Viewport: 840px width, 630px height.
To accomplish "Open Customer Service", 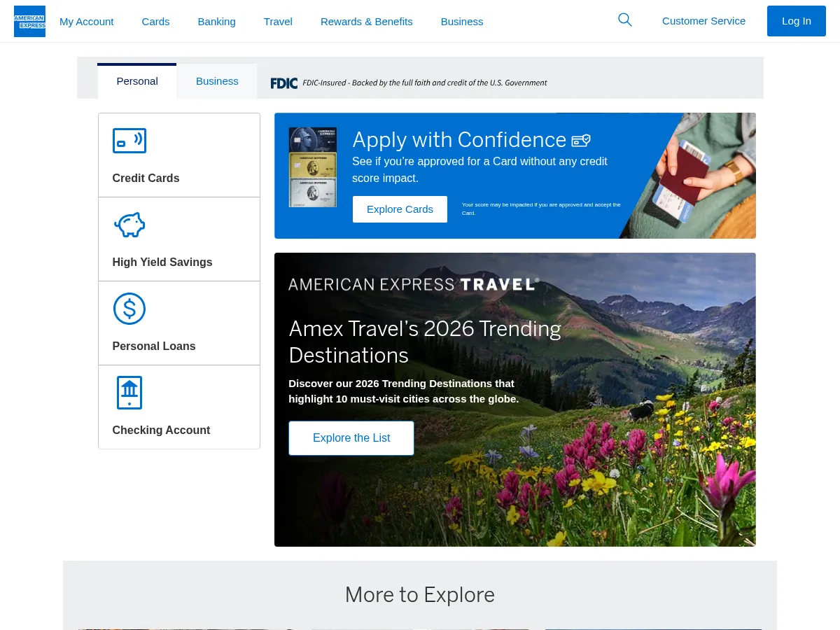I will coord(703,20).
